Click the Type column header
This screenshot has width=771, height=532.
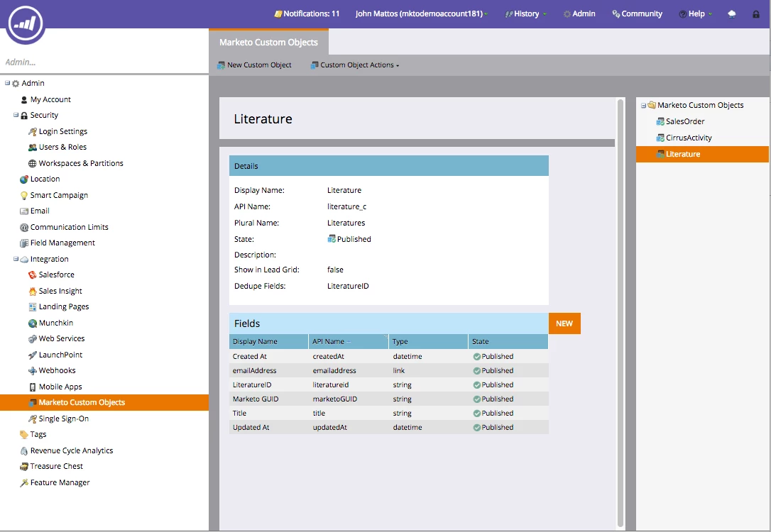click(x=428, y=341)
